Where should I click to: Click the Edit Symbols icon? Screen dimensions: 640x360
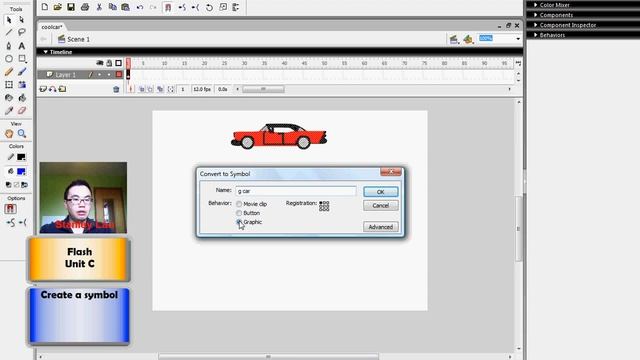468,39
